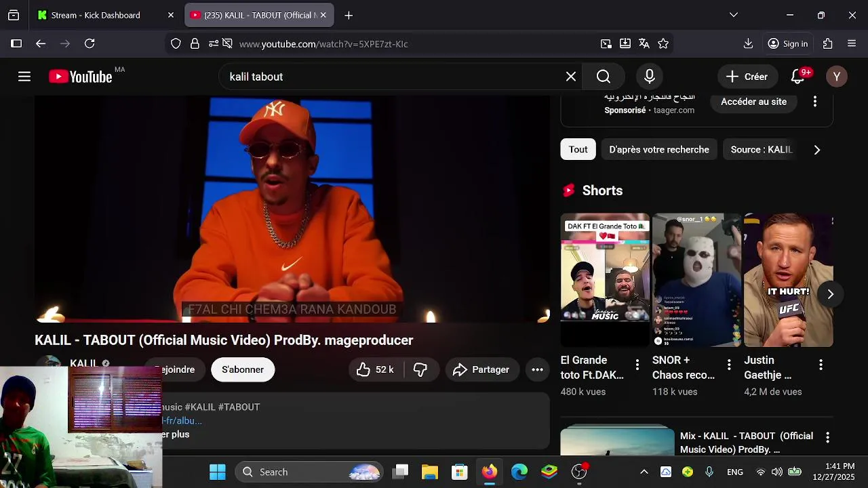Open the YouTube guide hamburger menu
Screen dimensions: 868x488
coord(24,77)
